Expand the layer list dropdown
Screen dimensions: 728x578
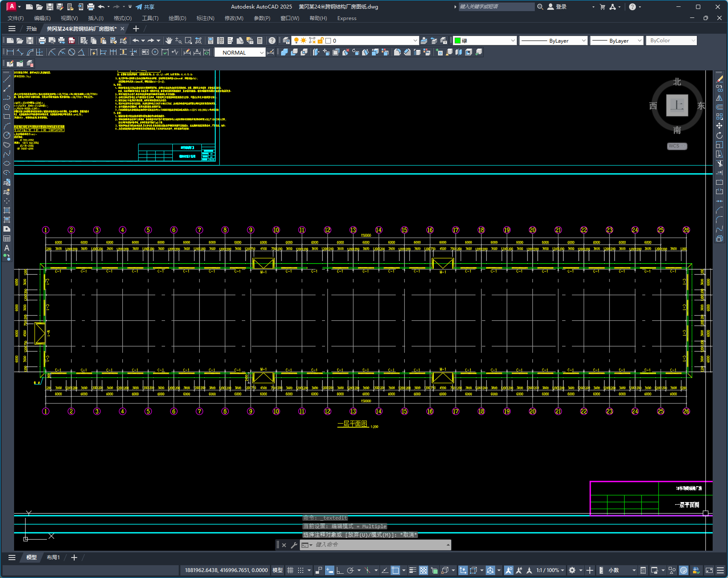tap(415, 41)
